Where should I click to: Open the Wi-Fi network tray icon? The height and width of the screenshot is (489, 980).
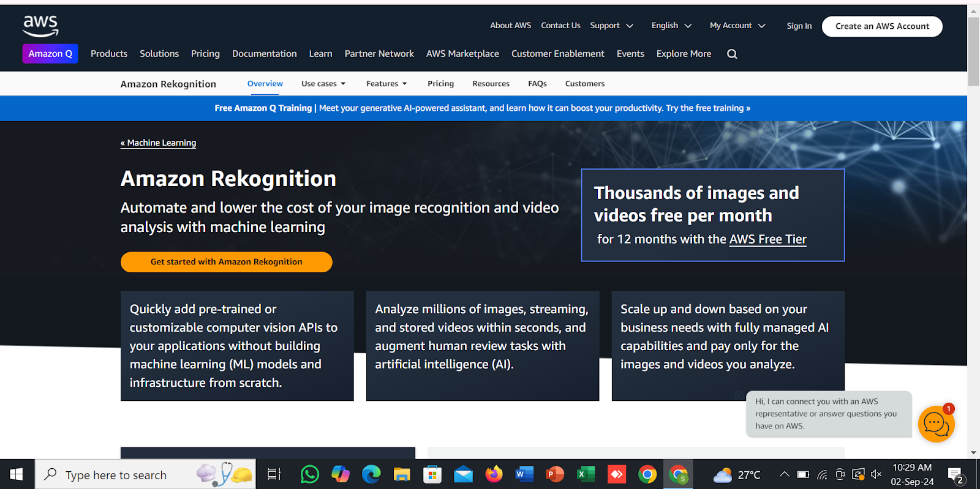point(822,474)
